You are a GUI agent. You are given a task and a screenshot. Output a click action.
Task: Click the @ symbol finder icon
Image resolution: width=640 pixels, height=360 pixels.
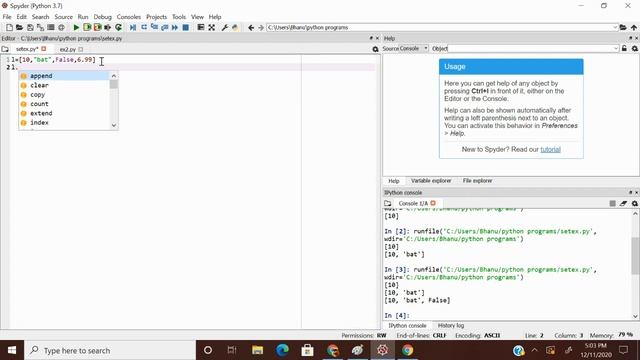[x=61, y=27]
